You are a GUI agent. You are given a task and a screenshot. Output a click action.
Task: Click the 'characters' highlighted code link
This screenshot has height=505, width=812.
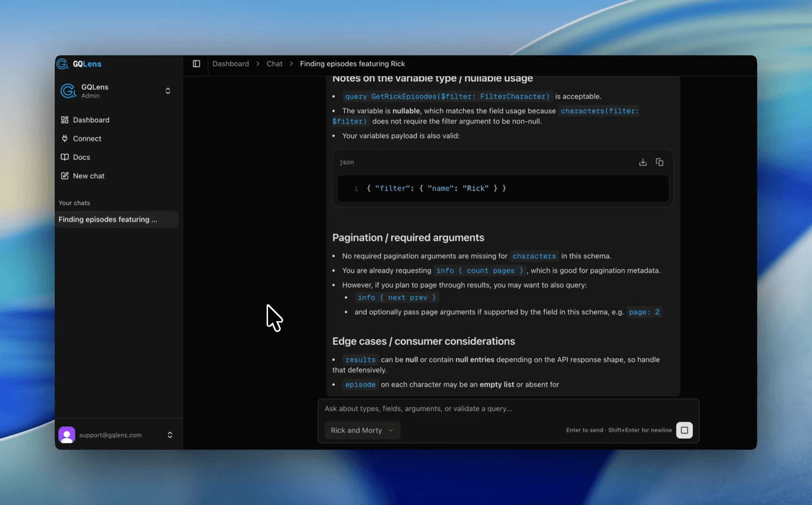click(x=534, y=256)
